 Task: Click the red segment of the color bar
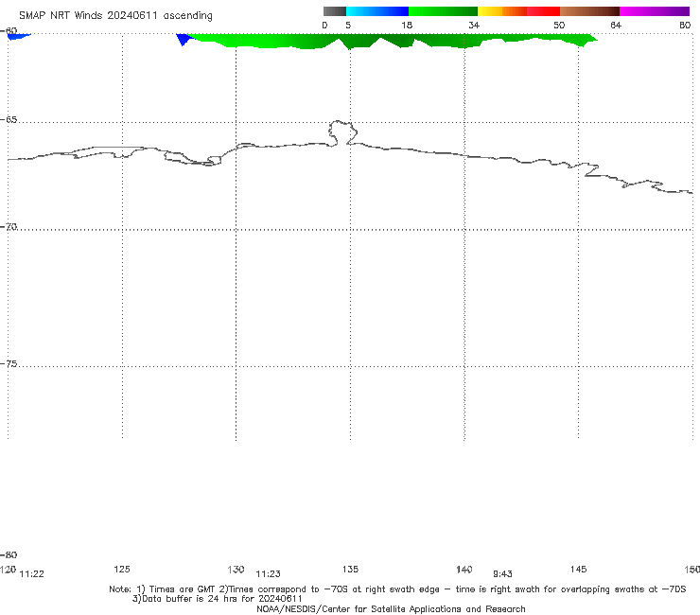pyautogui.click(x=543, y=11)
